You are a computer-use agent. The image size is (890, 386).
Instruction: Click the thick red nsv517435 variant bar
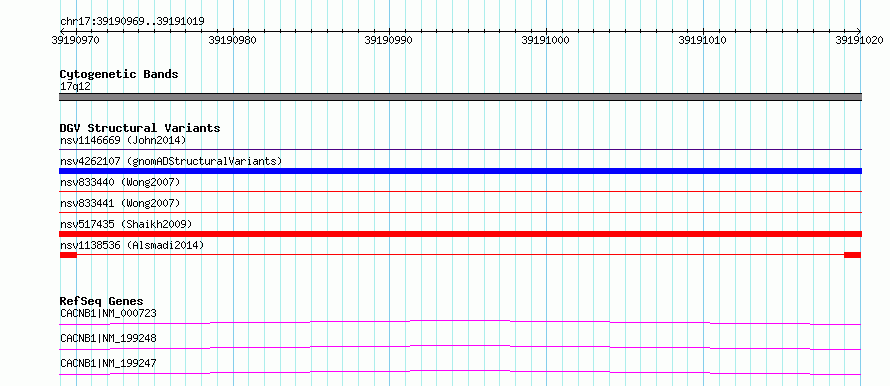coord(460,234)
